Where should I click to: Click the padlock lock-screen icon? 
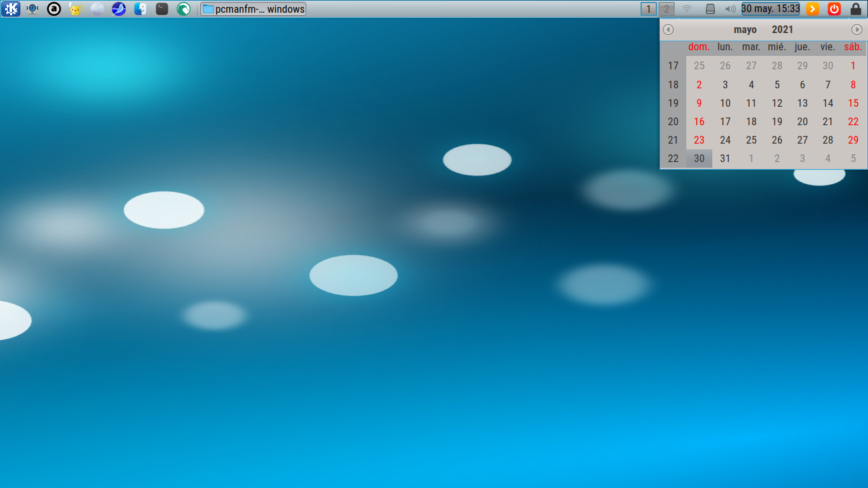pos(856,9)
